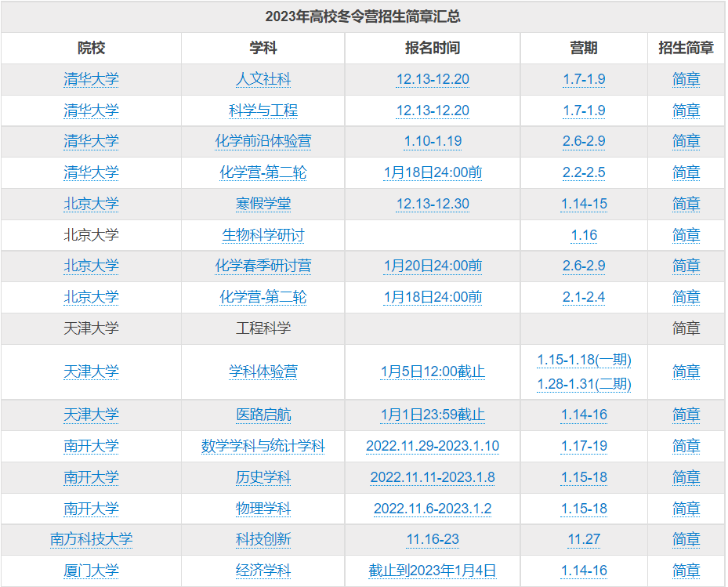
Task: Open 简章 link in 医路启航 row
Action: click(x=686, y=415)
